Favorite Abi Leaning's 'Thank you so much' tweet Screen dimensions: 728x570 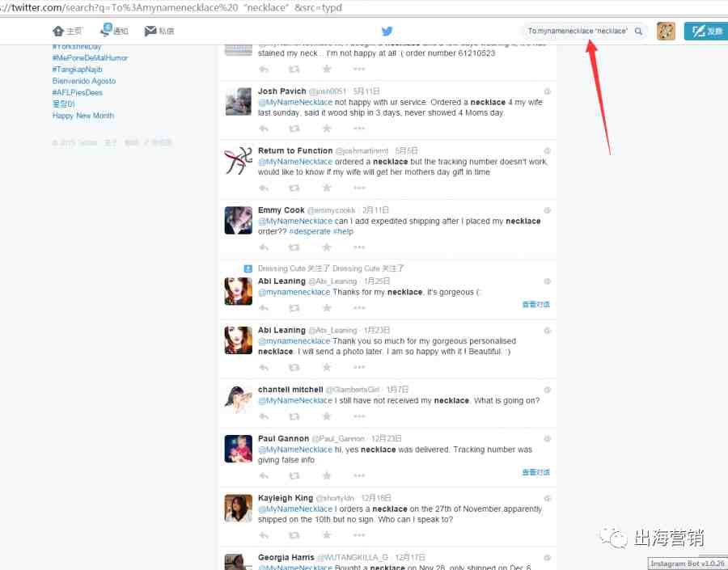[327, 367]
